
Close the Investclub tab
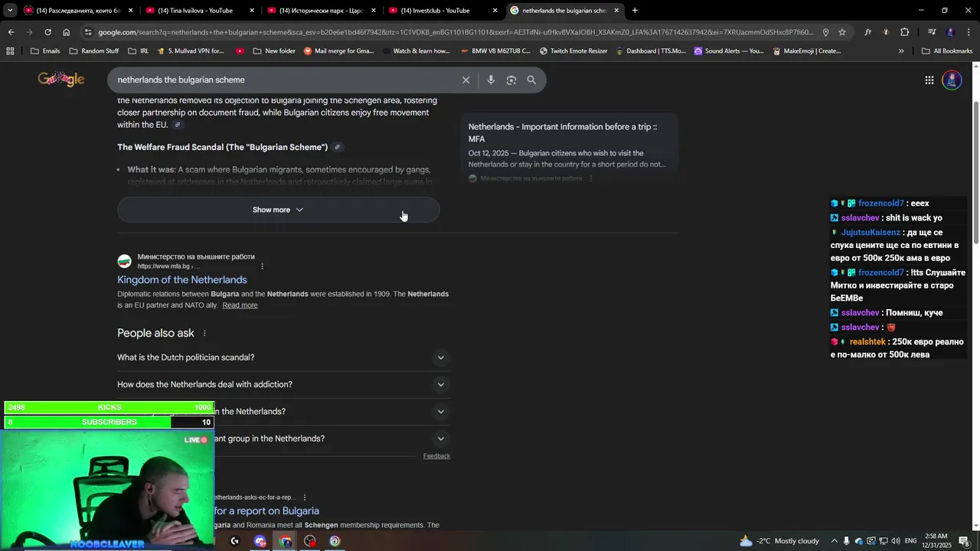(495, 11)
